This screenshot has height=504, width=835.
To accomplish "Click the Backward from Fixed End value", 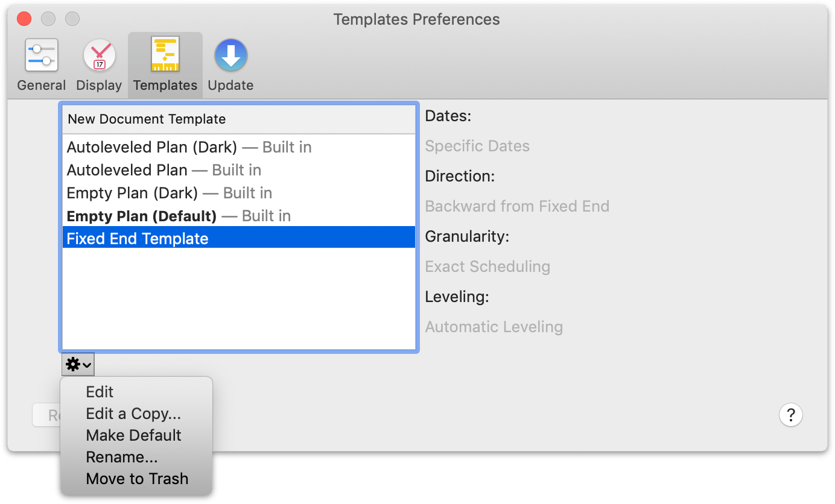I will (x=517, y=206).
